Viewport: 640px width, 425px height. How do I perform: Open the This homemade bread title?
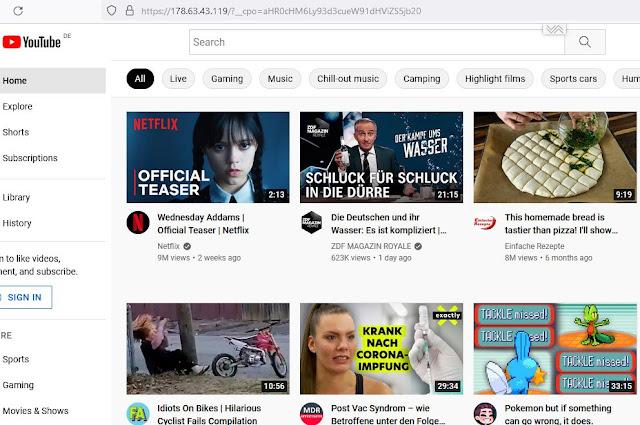(561, 224)
